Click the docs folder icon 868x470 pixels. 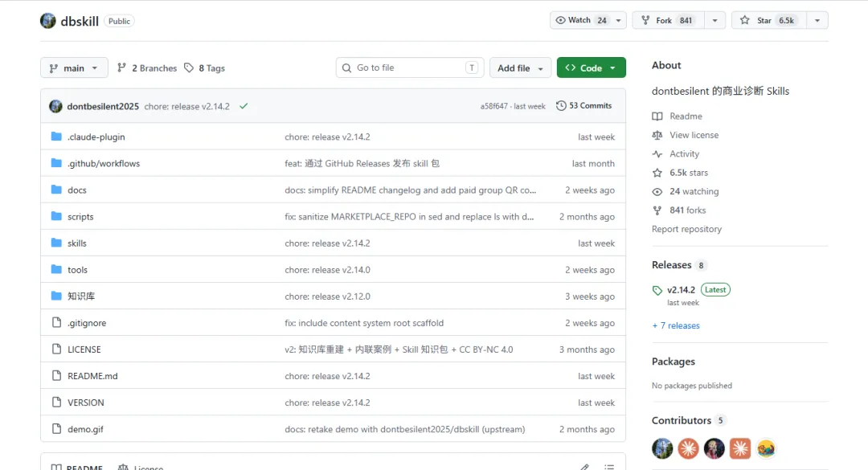[56, 190]
